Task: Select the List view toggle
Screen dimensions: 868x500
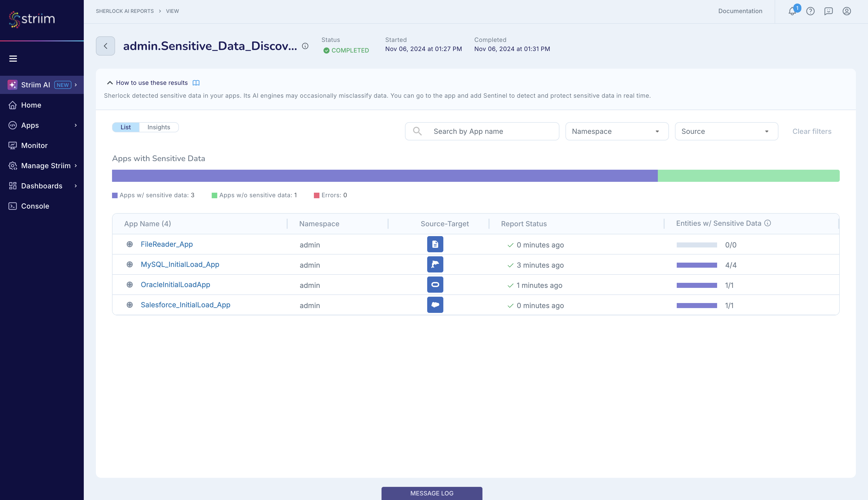Action: click(x=126, y=127)
